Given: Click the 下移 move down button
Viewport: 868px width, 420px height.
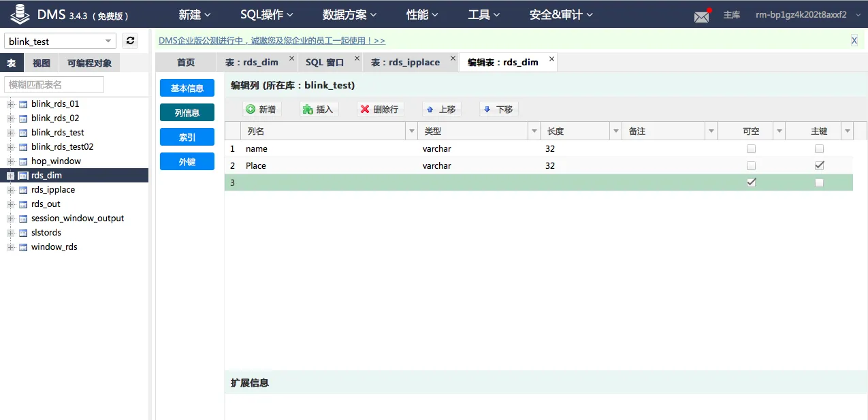Looking at the screenshot, I should coord(498,109).
